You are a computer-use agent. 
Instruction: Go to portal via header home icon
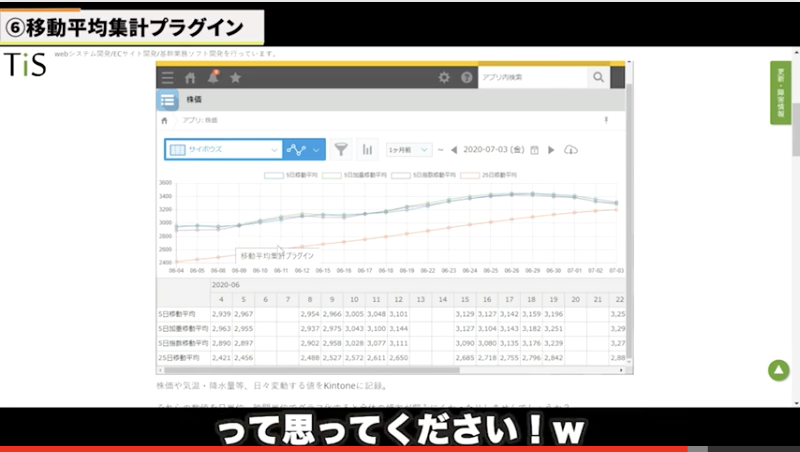[x=190, y=78]
